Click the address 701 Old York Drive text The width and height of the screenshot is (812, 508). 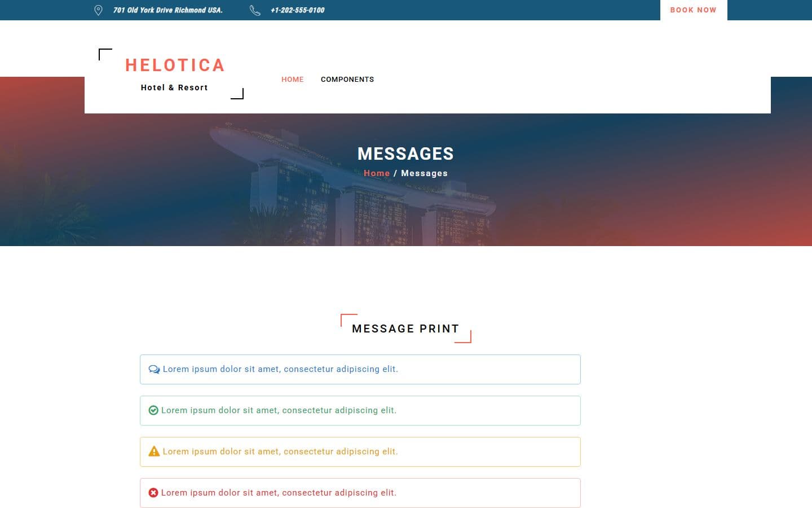168,10
